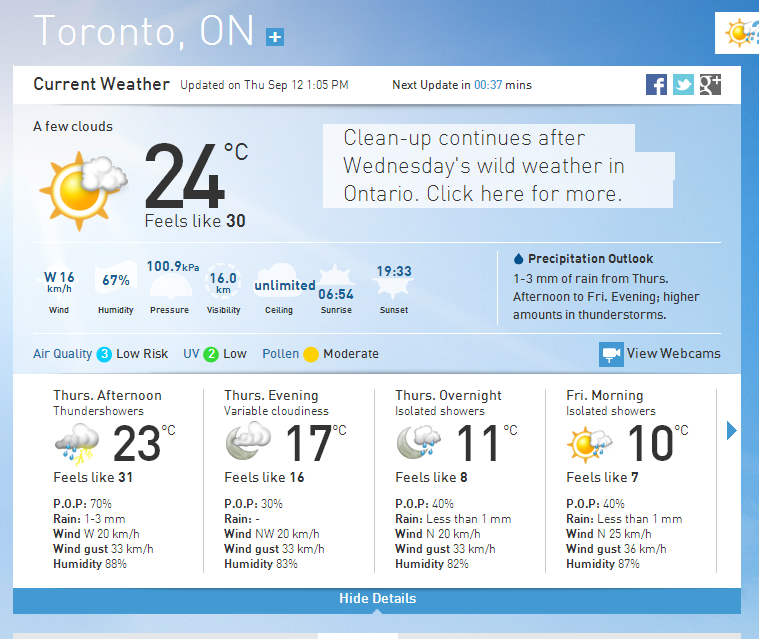
Task: Click the Fri. Morning isolated showers icon
Action: (x=589, y=444)
